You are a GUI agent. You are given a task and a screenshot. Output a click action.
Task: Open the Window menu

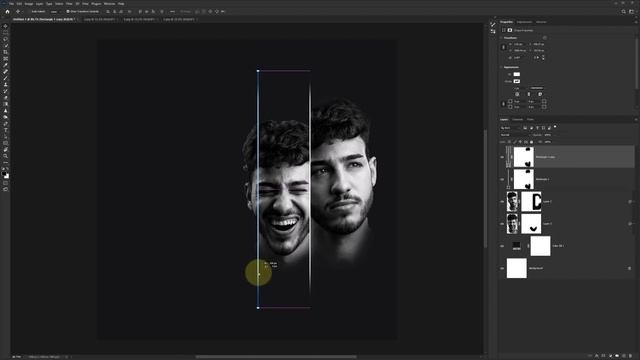(109, 4)
